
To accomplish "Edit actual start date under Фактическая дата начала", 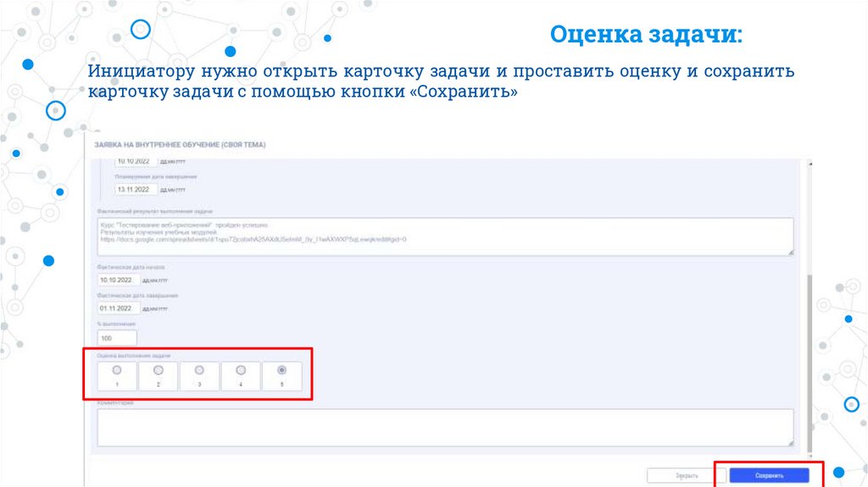I will click(119, 280).
